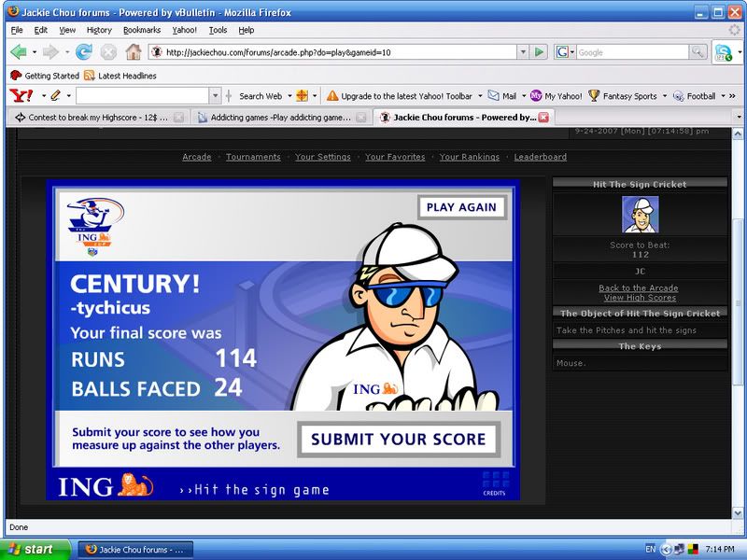Reload the page with the Refresh icon
The width and height of the screenshot is (747, 560).
click(x=84, y=52)
